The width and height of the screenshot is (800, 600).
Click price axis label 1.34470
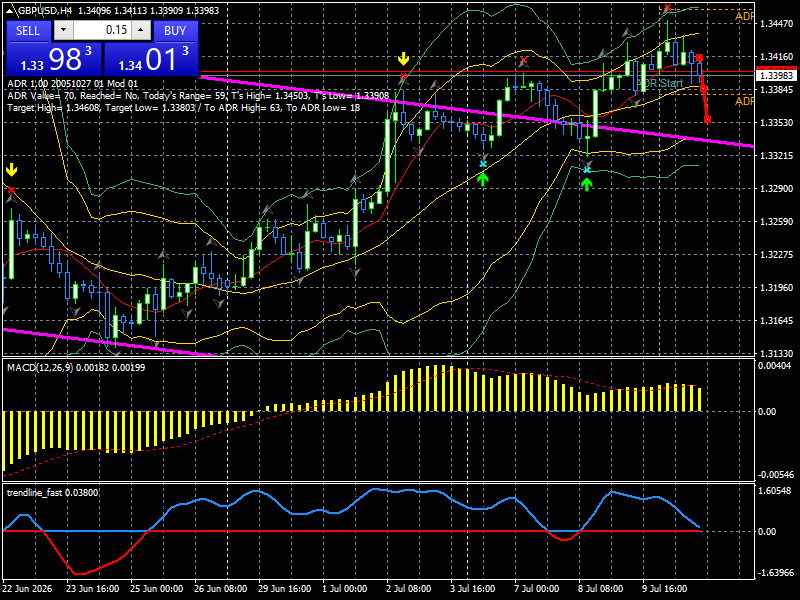(x=777, y=23)
